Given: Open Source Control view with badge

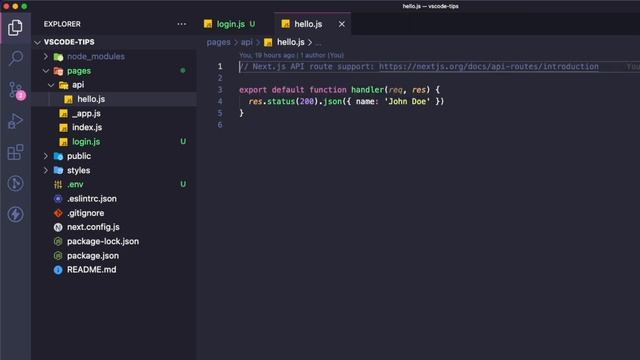Looking at the screenshot, I should click(16, 90).
